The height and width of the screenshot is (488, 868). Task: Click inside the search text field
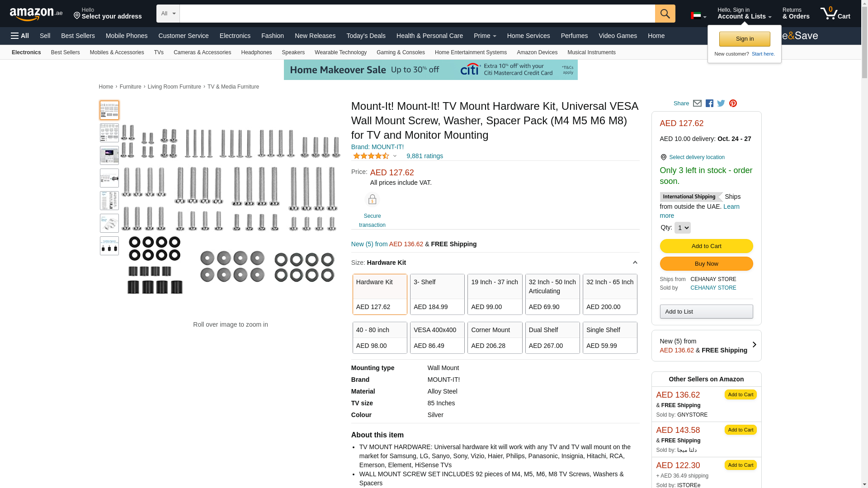click(417, 14)
